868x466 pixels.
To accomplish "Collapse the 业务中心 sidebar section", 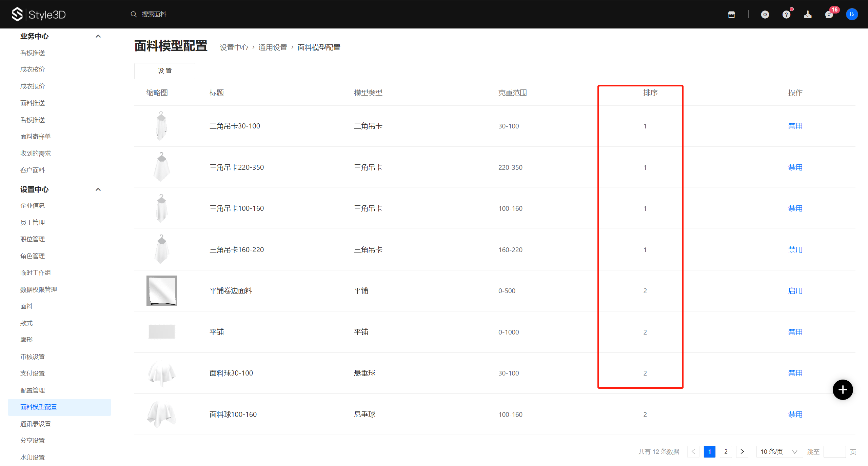I will point(98,36).
